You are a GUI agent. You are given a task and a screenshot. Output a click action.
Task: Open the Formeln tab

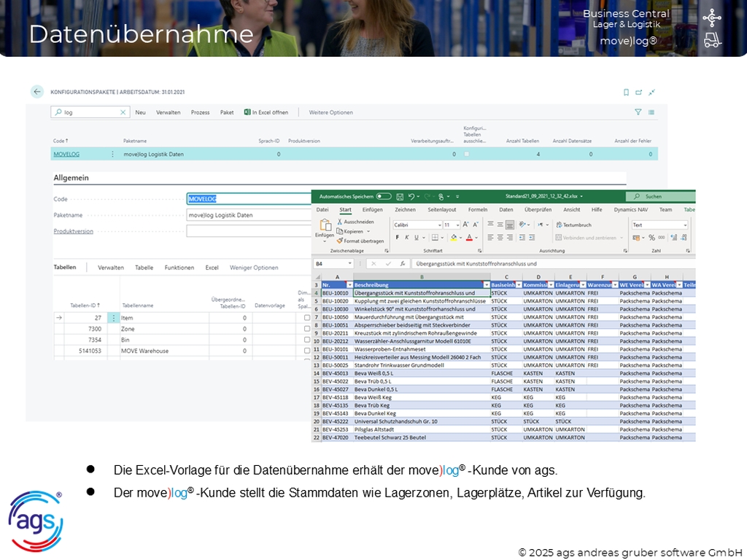[x=477, y=209]
